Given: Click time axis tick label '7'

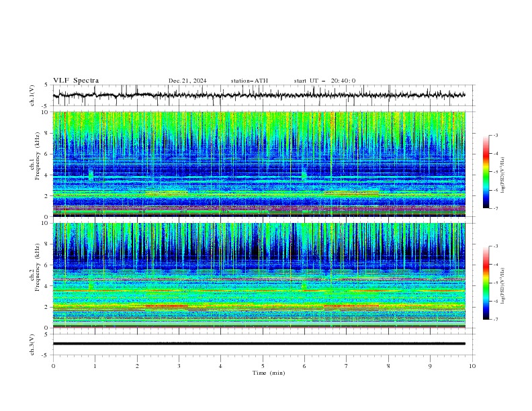Looking at the screenshot, I should [x=347, y=366].
